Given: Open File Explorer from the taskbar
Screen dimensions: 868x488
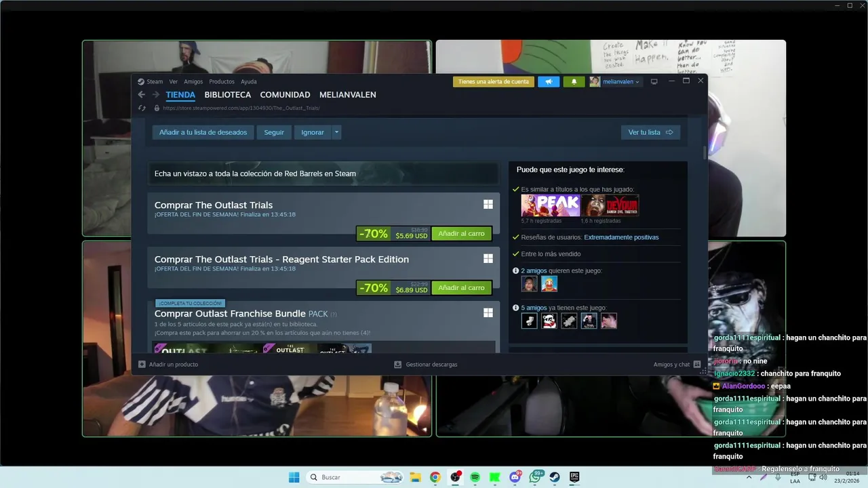Looking at the screenshot, I should [415, 477].
